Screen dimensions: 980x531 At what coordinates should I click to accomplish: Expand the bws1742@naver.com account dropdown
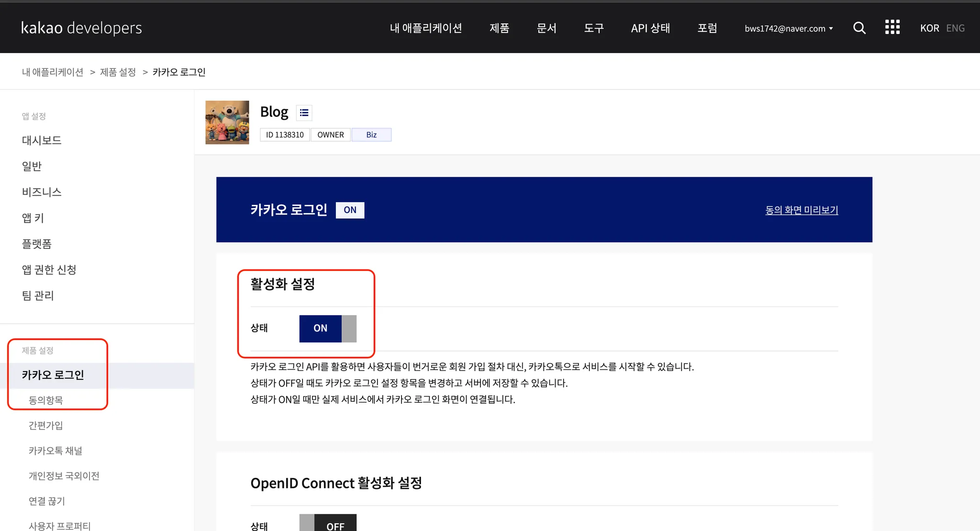(789, 29)
